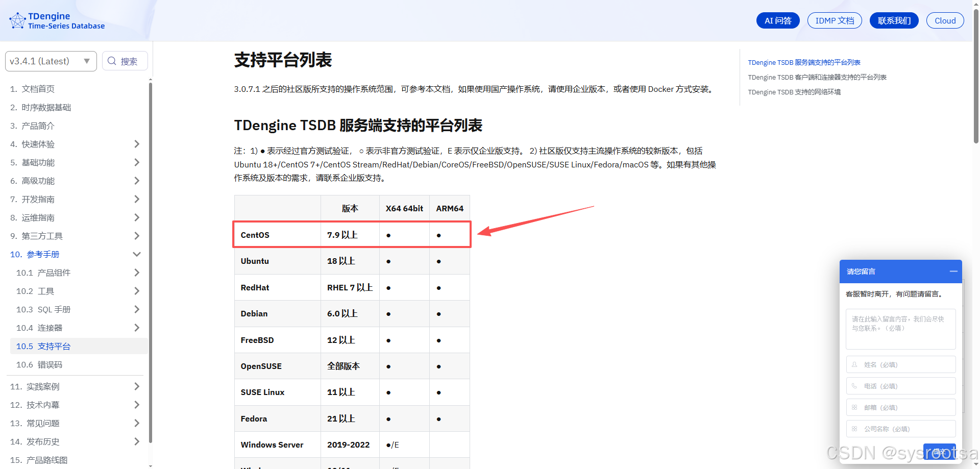The height and width of the screenshot is (469, 980).
Task: Expand the 7. 开发指南 chevron
Action: point(137,199)
